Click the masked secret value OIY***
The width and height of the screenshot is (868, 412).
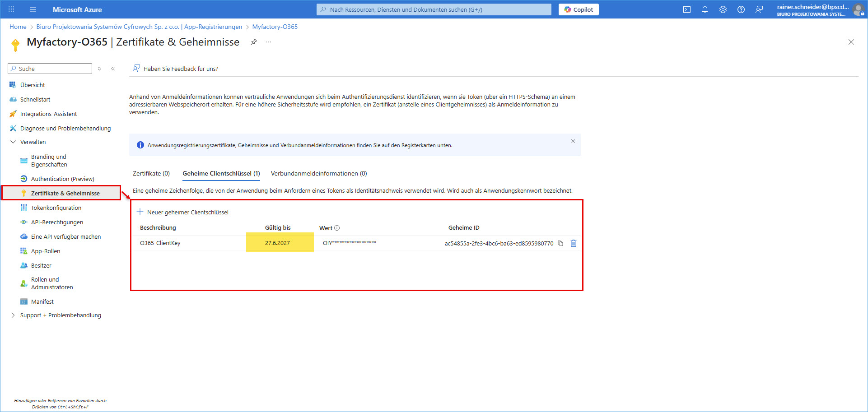tap(350, 243)
